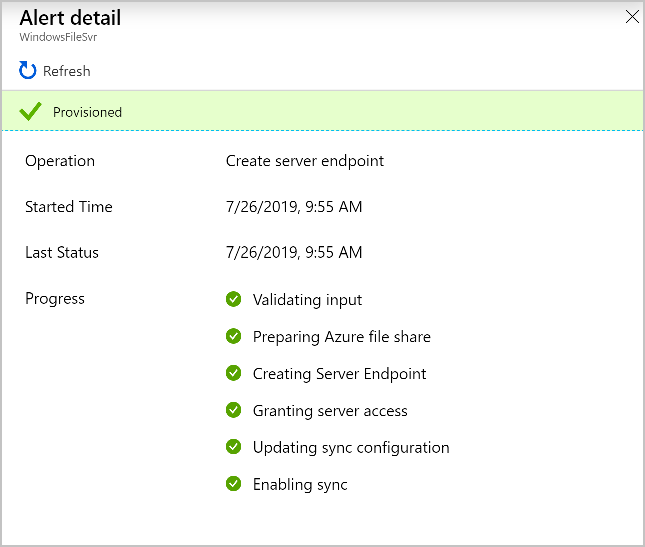Select the Creating Server Endpoint text
Screen dimensions: 645x547
coord(339,374)
